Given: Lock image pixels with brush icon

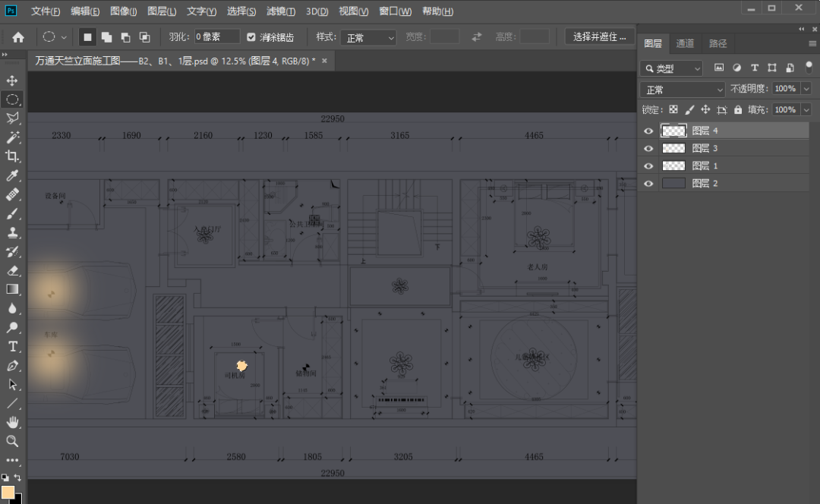Looking at the screenshot, I should click(689, 110).
